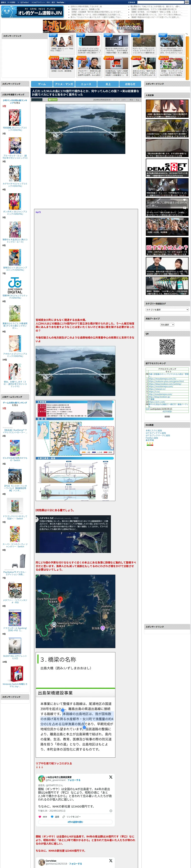This screenshot has width=191, height=868.
Task: Click the https://moudamepo.com/10/ ranking link
Action: 162,379
